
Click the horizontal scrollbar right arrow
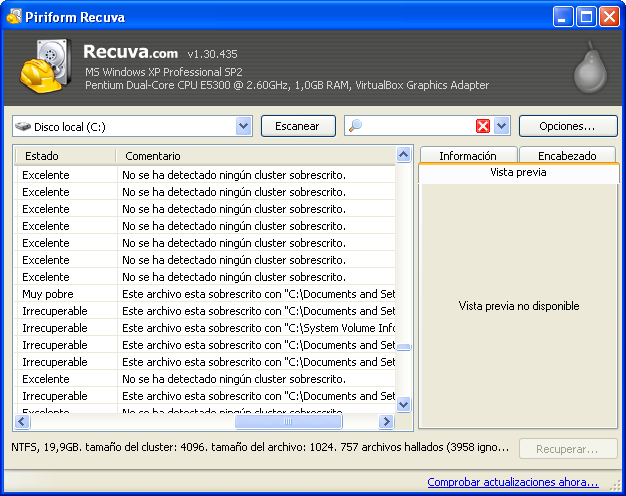pyautogui.click(x=387, y=422)
